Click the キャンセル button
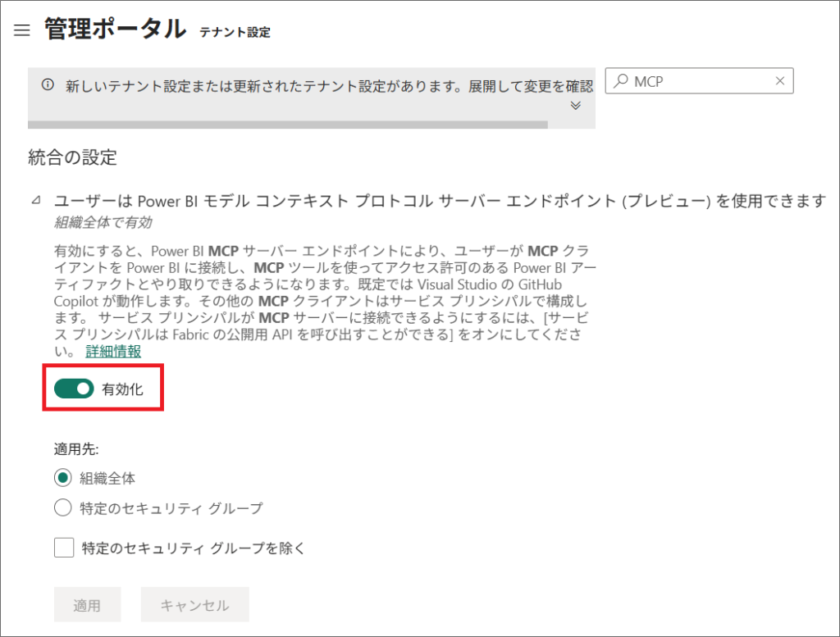 (x=195, y=604)
